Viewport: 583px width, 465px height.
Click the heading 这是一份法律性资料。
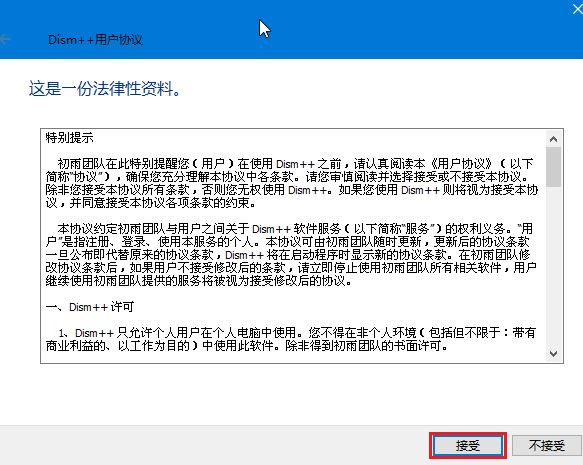(105, 89)
